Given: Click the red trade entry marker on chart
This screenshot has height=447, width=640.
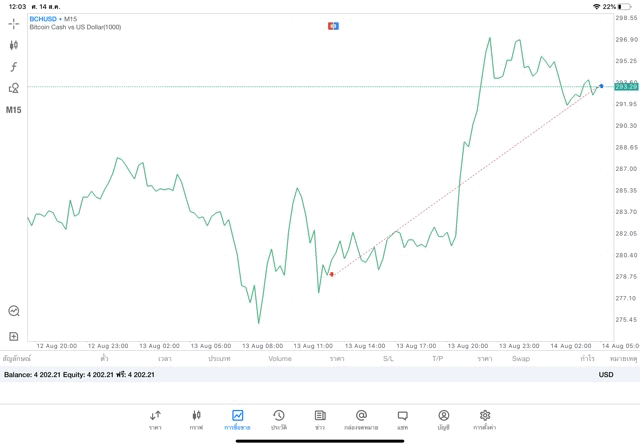Looking at the screenshot, I should click(331, 274).
